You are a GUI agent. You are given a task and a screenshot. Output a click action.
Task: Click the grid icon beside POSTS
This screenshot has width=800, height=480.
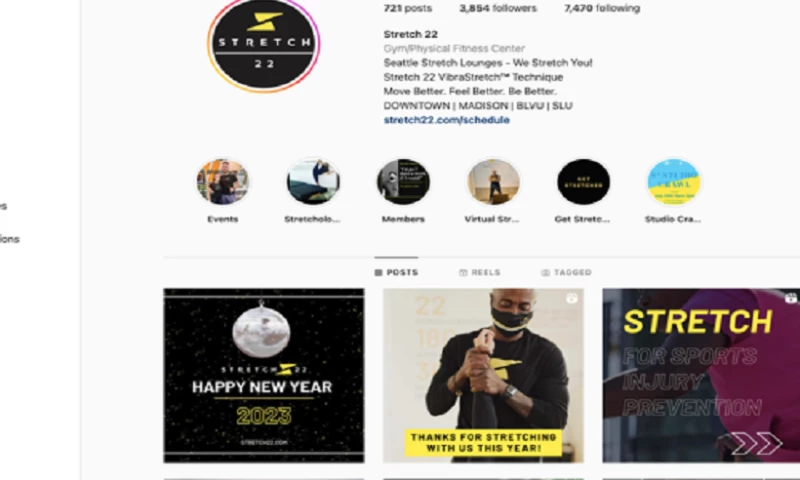(x=379, y=273)
